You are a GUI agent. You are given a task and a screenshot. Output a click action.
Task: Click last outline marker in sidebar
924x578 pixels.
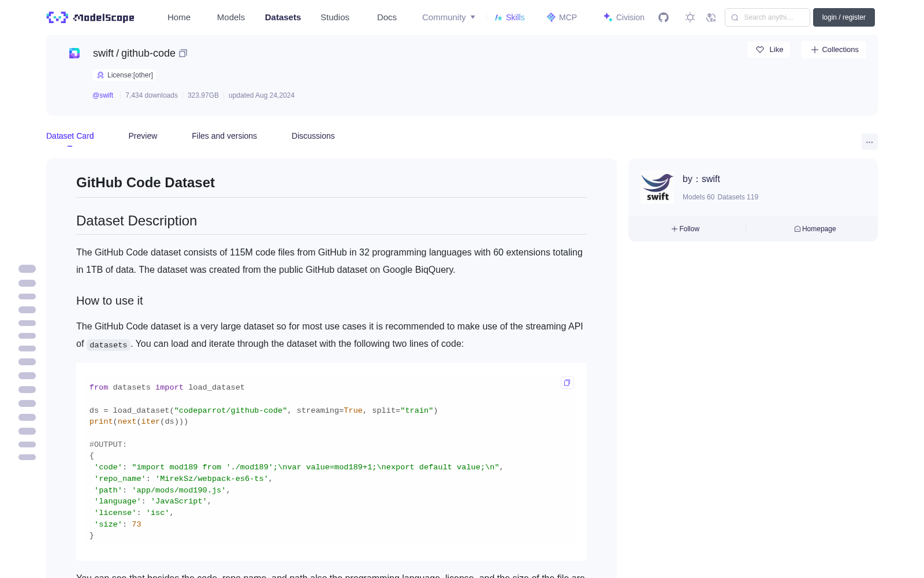click(27, 457)
